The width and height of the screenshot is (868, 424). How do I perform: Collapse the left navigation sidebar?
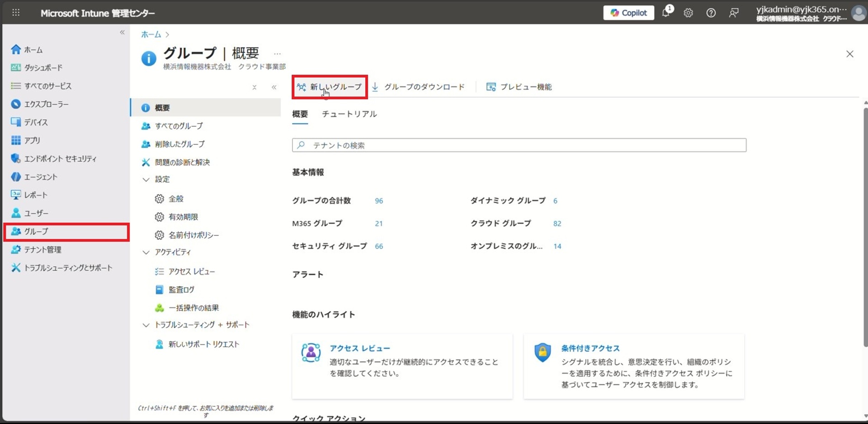click(122, 33)
